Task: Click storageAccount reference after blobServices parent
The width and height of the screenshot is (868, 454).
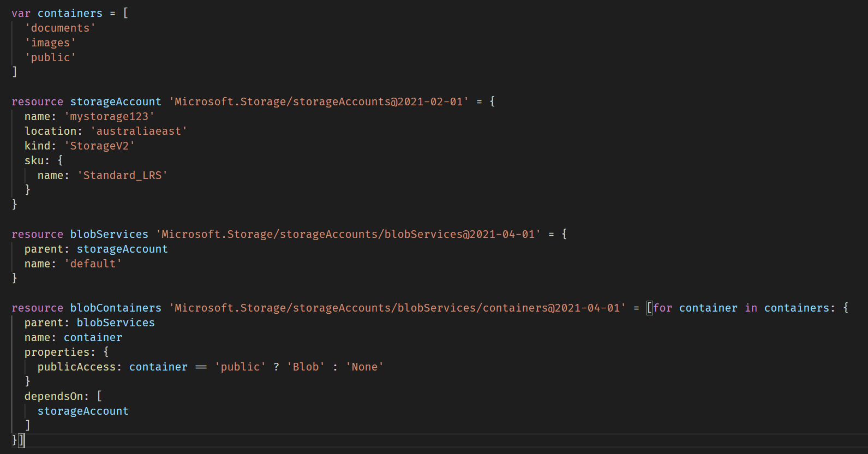Action: [x=122, y=249]
